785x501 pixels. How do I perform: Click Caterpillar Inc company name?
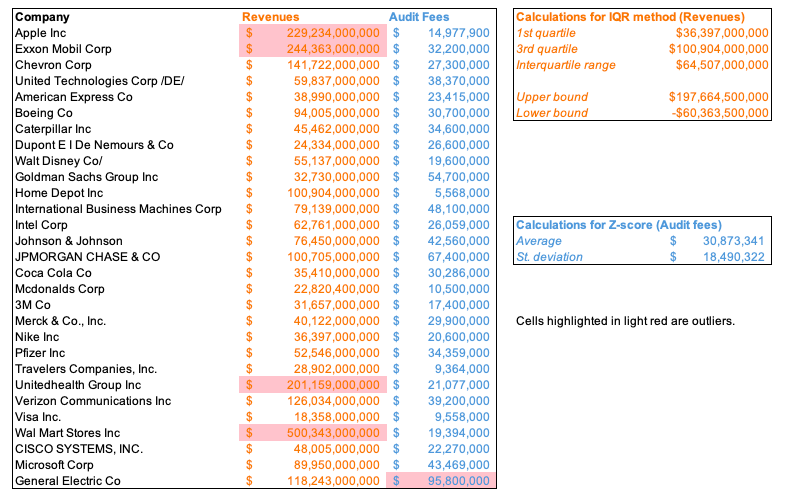[53, 129]
